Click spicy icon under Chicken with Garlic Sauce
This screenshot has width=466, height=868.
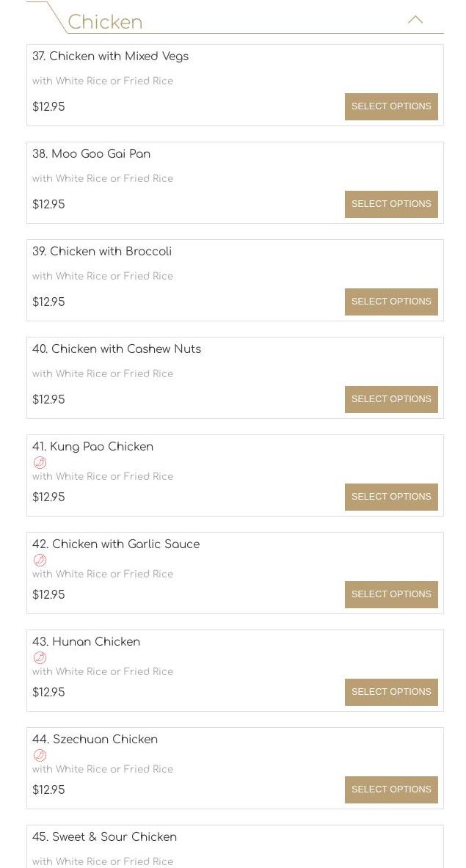(40, 560)
